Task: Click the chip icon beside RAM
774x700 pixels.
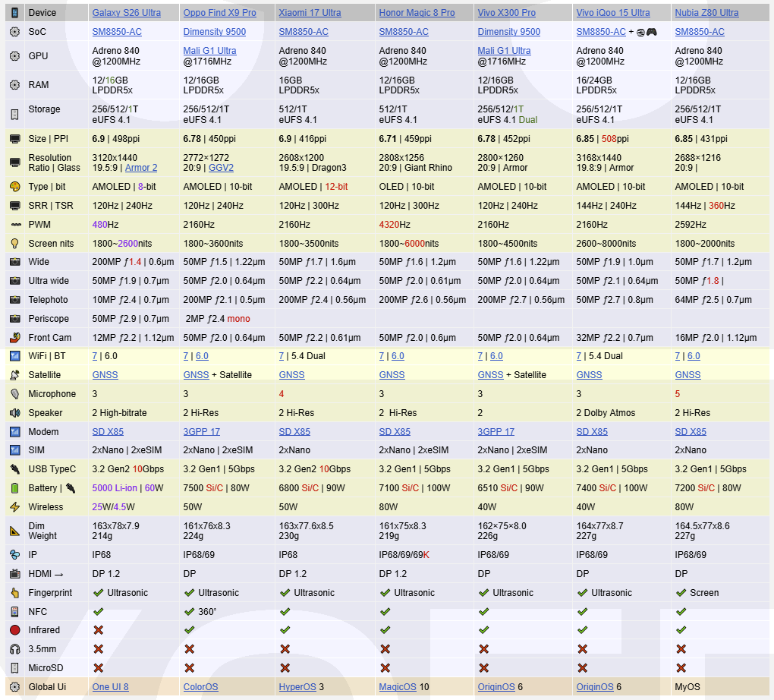Action: coord(15,84)
